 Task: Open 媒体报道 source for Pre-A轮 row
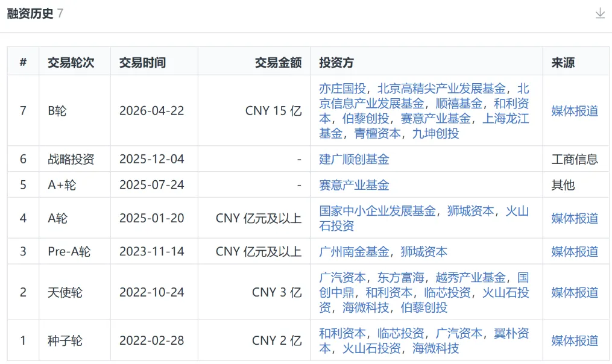pos(575,252)
